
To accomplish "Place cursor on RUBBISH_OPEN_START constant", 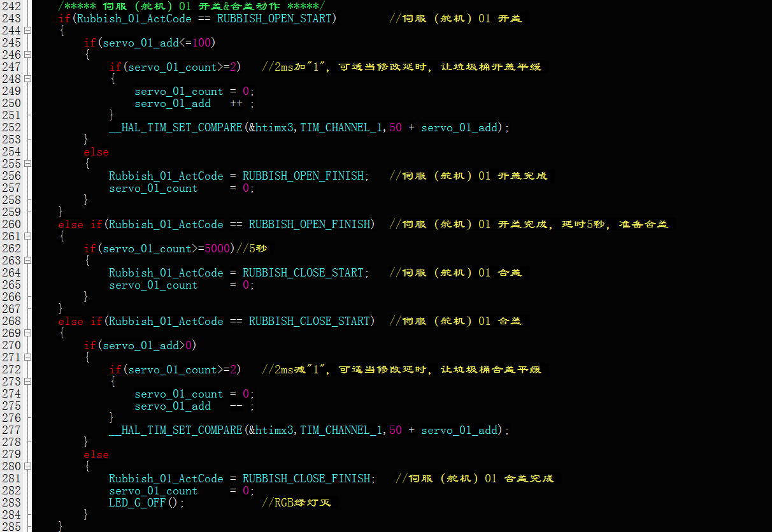I will pos(275,18).
